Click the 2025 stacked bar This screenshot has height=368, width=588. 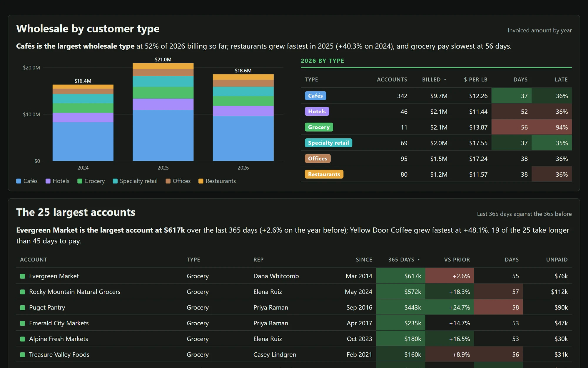click(x=163, y=112)
